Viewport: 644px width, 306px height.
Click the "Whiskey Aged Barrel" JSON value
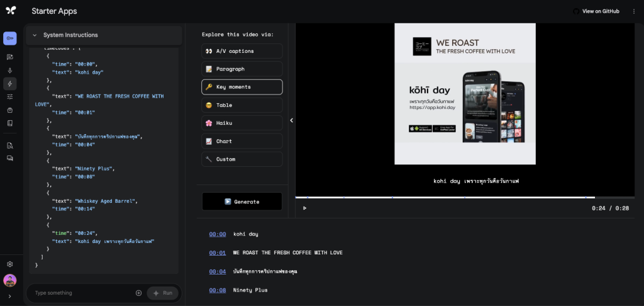(104, 201)
